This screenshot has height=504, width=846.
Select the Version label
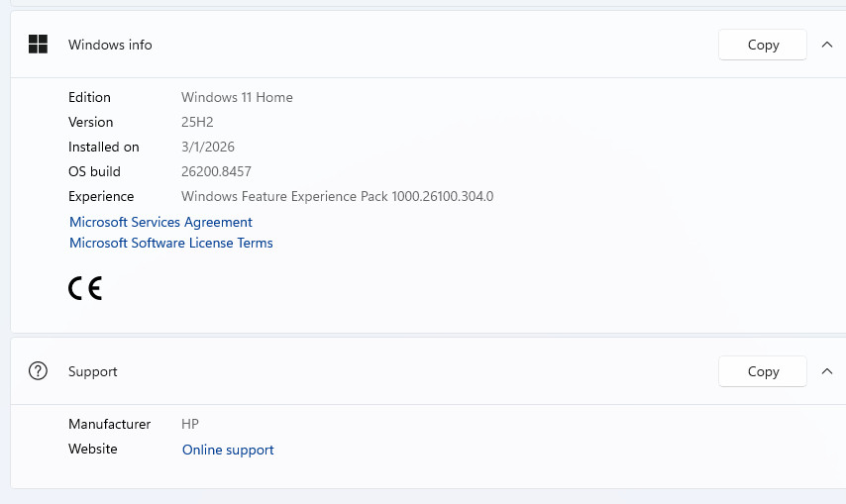click(x=91, y=122)
